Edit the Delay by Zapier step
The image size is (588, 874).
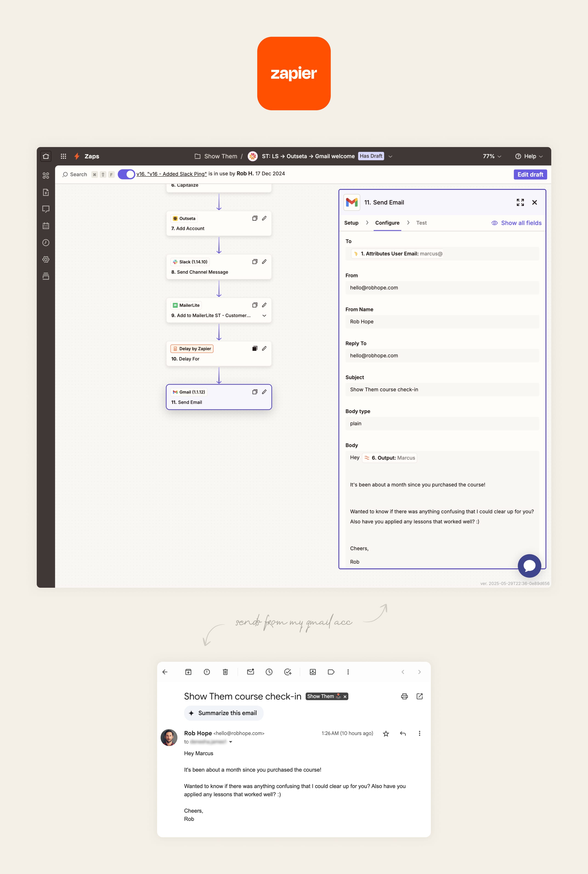point(264,349)
